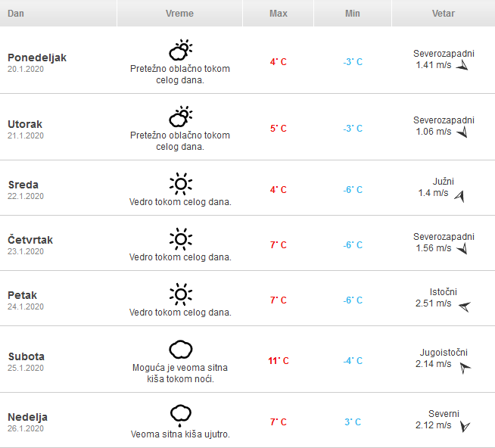Click Nedelja's north wind direction arrow
The height and width of the screenshot is (448, 495).
pyautogui.click(x=464, y=427)
